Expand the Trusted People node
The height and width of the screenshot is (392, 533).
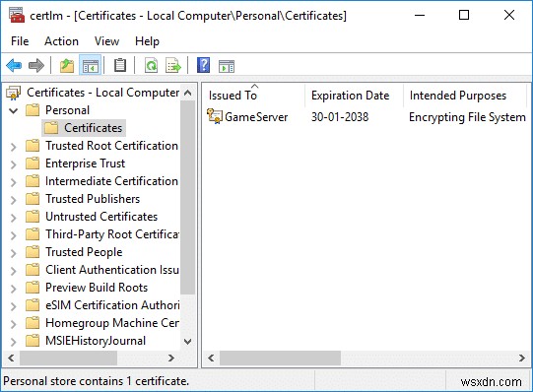pos(14,253)
